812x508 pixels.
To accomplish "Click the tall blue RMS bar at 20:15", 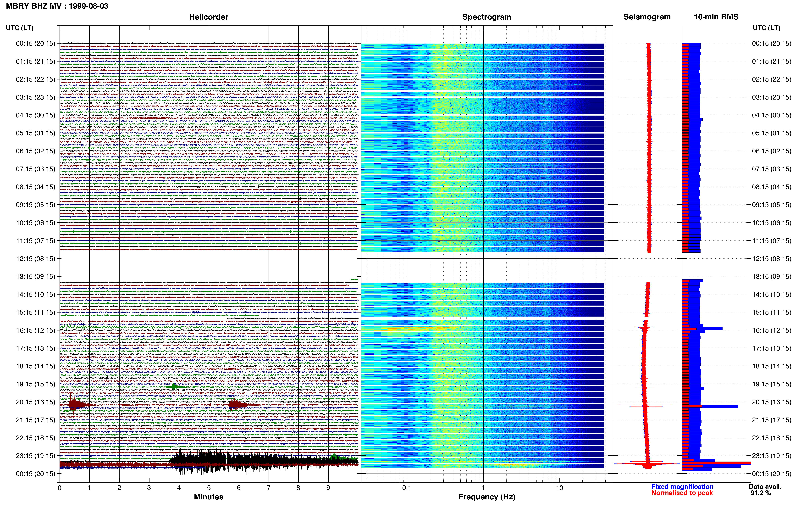I will click(x=710, y=407).
